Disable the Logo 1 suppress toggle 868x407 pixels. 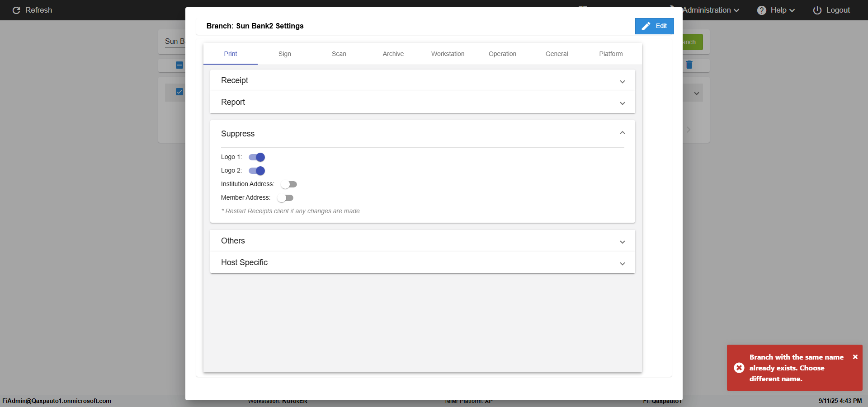click(257, 157)
